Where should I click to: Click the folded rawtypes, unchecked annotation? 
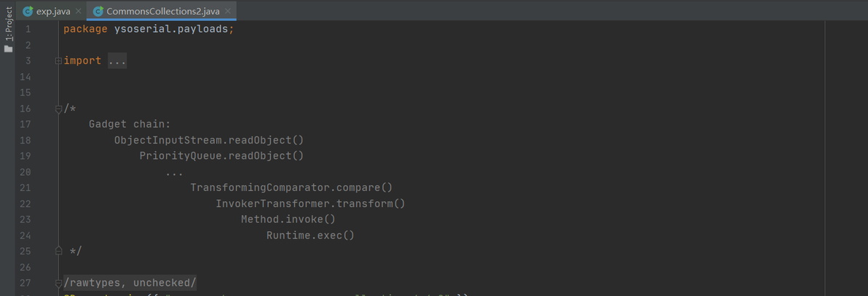[x=130, y=283]
